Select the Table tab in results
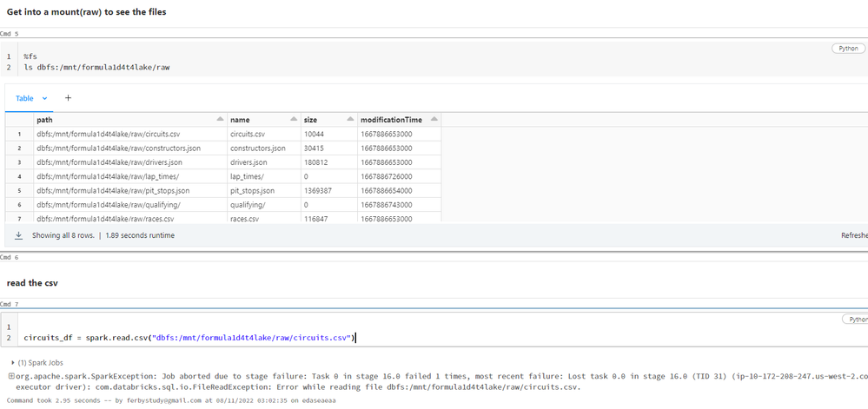The height and width of the screenshot is (409, 868). coord(24,99)
